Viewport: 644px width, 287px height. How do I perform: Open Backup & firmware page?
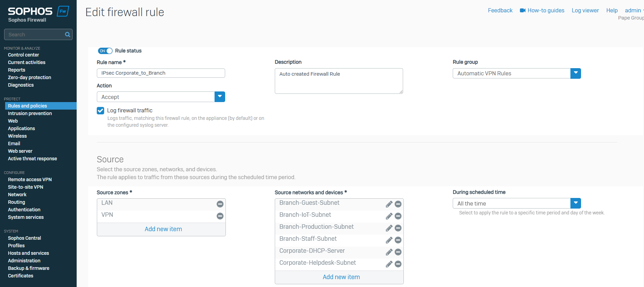coord(28,268)
